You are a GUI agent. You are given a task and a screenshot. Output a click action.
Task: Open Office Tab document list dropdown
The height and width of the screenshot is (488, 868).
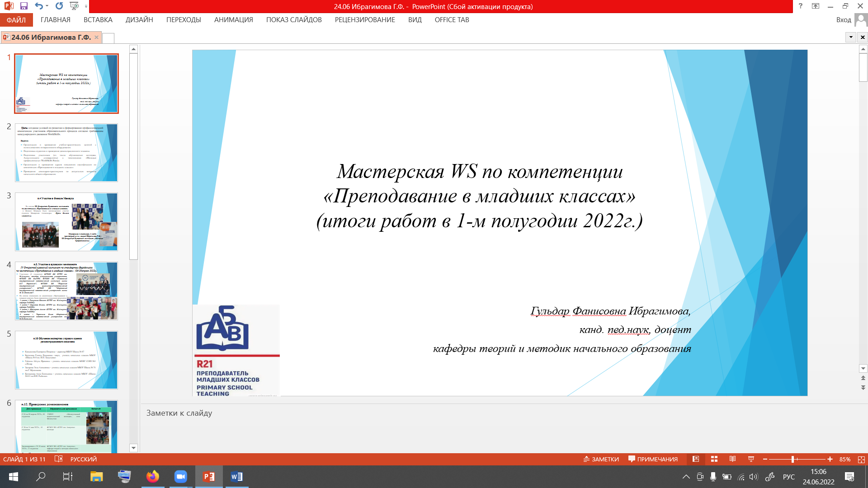(x=851, y=37)
